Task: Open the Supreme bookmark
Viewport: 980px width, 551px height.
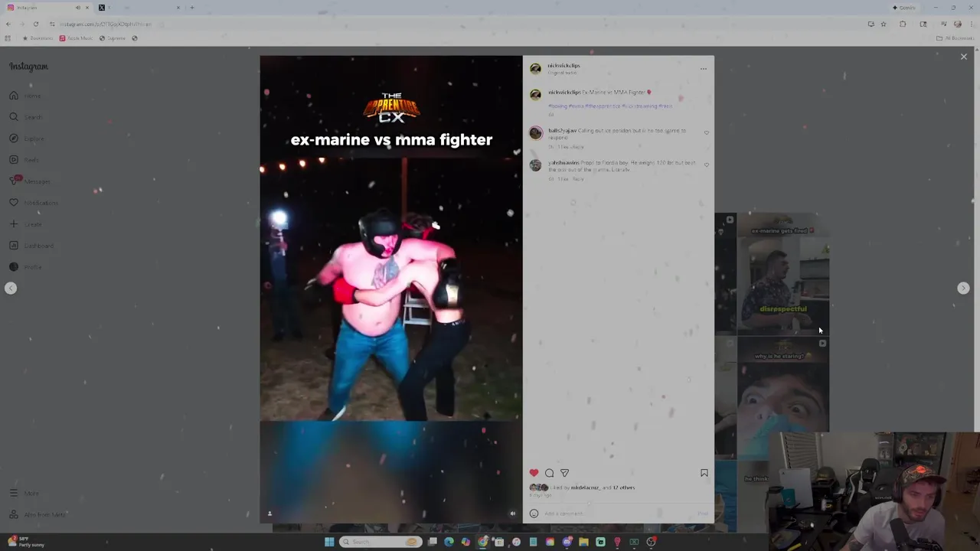Action: click(x=113, y=38)
